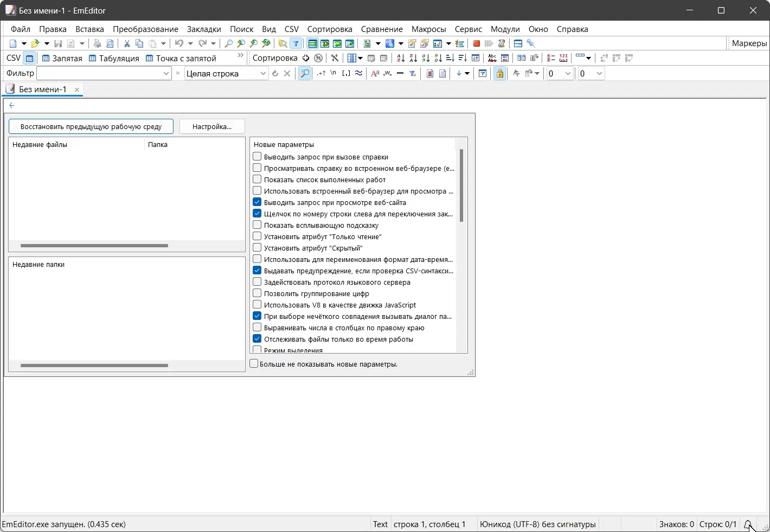Expand the Фильтр text dropdown list
Viewport: 770px width, 532px height.
tap(166, 73)
